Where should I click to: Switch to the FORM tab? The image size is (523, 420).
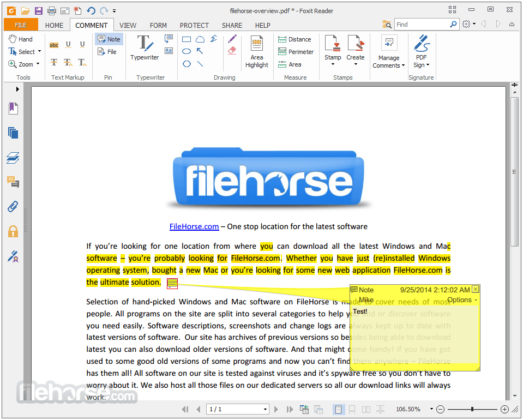(158, 25)
